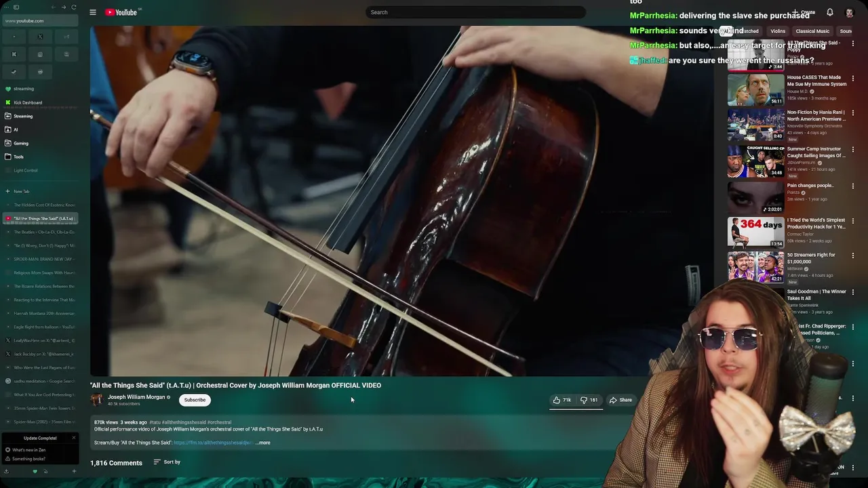The image size is (868, 488).
Task: Like the video with thumbs up 71k
Action: point(562,400)
